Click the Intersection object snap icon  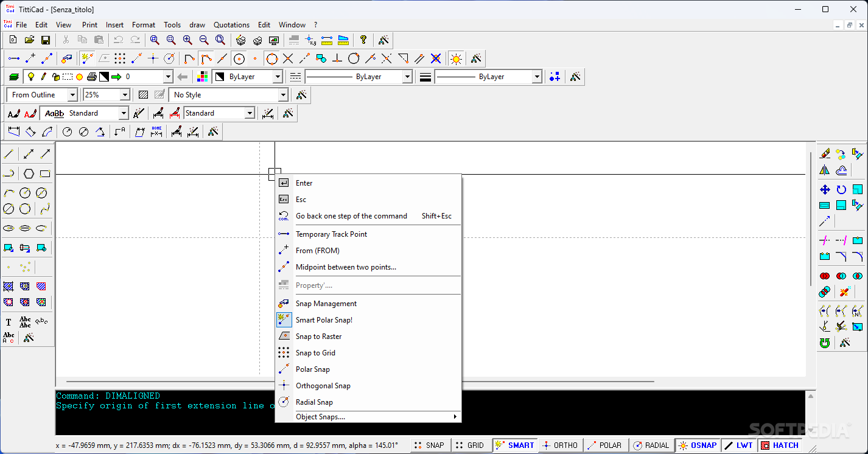(x=288, y=58)
